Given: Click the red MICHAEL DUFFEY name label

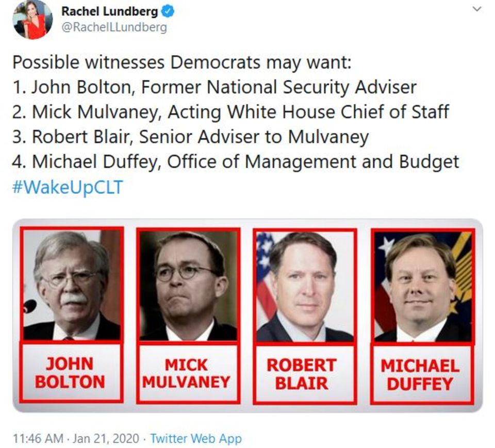Looking at the screenshot, I should (x=421, y=374).
